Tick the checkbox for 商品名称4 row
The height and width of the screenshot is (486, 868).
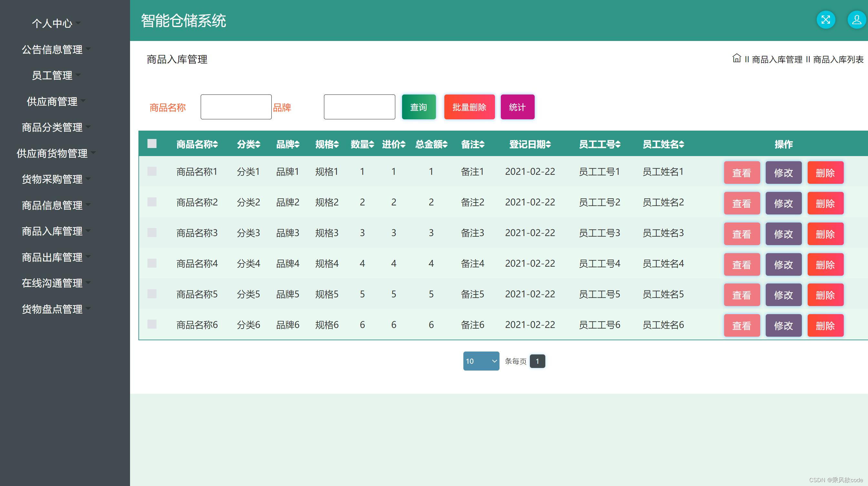(152, 263)
